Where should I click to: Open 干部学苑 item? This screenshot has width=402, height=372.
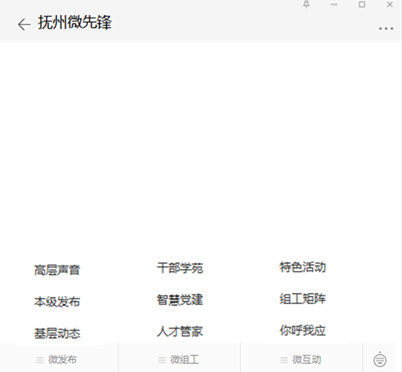tap(180, 268)
